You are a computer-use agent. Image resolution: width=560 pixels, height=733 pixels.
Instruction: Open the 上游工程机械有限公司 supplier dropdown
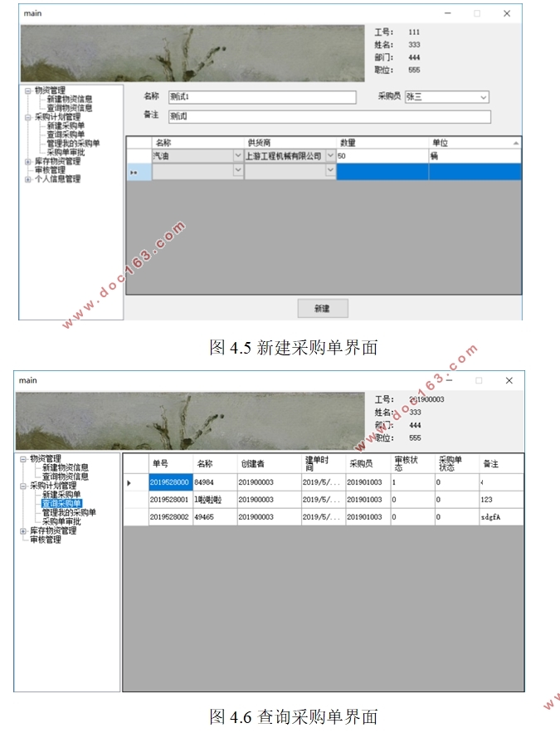point(330,156)
